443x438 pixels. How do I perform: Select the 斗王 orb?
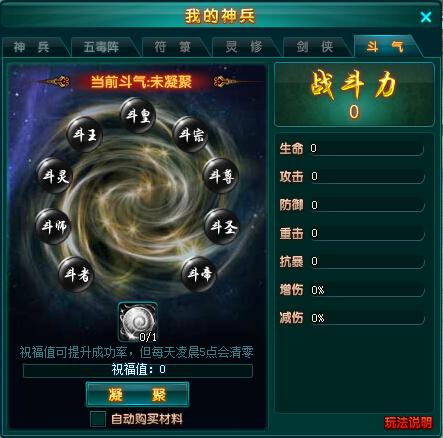(85, 134)
